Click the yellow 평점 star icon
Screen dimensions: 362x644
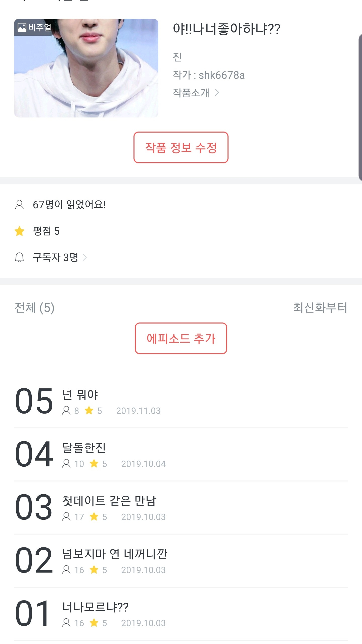point(19,231)
